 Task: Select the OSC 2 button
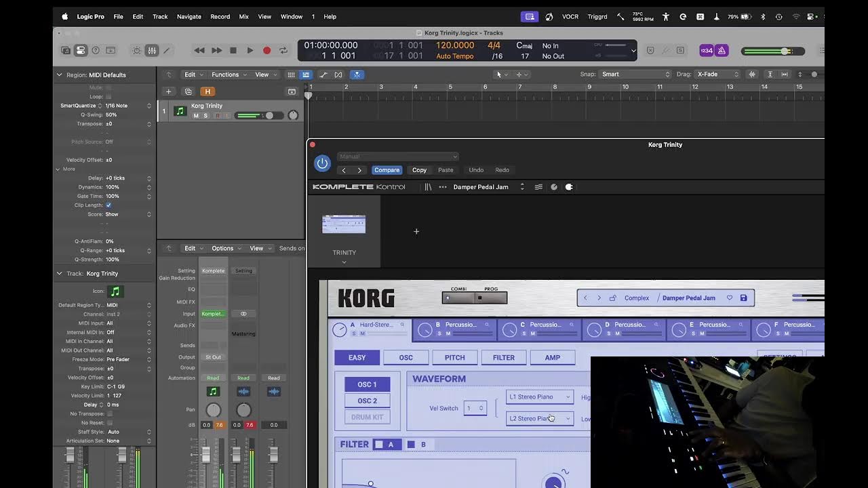(x=367, y=401)
